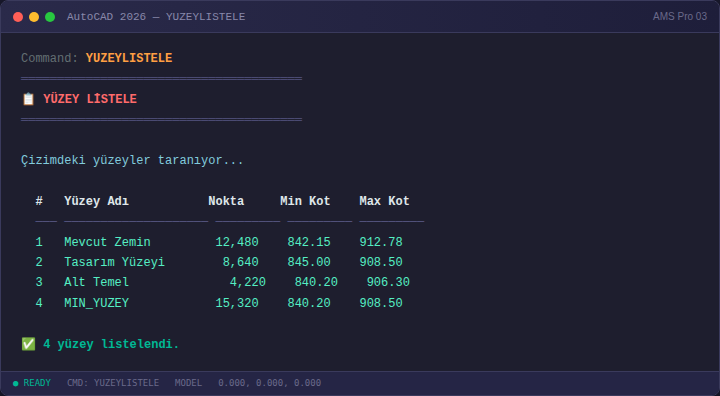Click the Min Kot value 842.15
Screen dimensions: 720x396
pyautogui.click(x=309, y=242)
